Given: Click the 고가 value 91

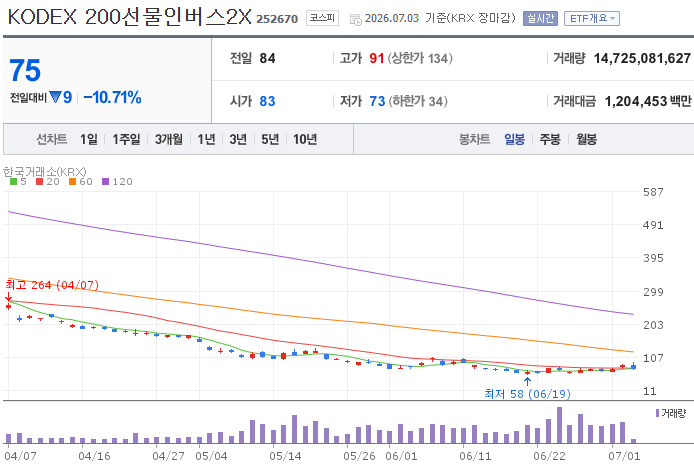Looking at the screenshot, I should (377, 58).
